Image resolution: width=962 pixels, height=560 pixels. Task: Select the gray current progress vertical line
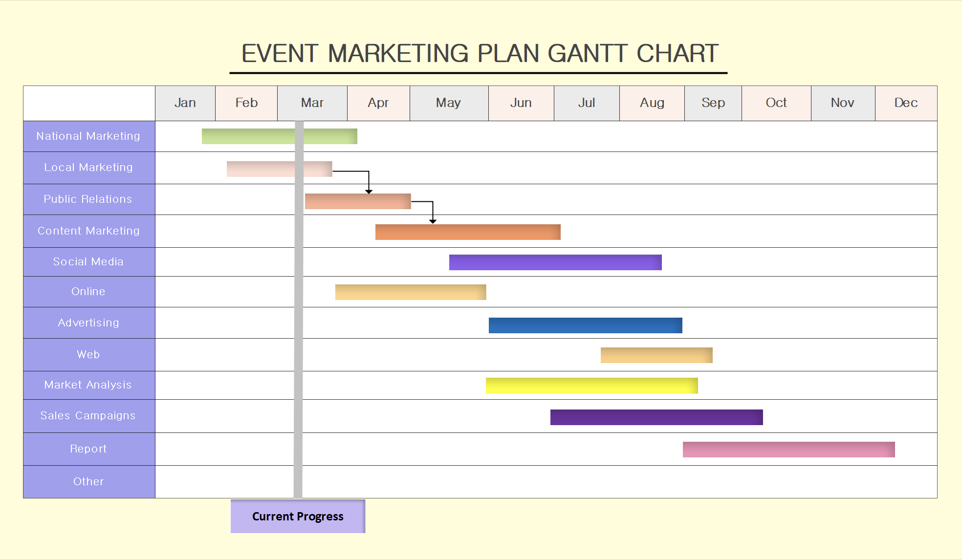click(x=298, y=342)
